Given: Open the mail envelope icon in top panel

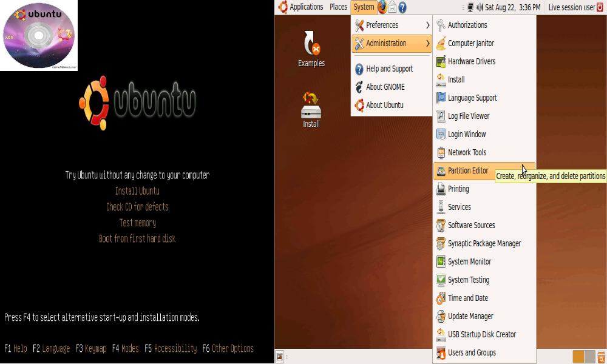Looking at the screenshot, I should (392, 7).
